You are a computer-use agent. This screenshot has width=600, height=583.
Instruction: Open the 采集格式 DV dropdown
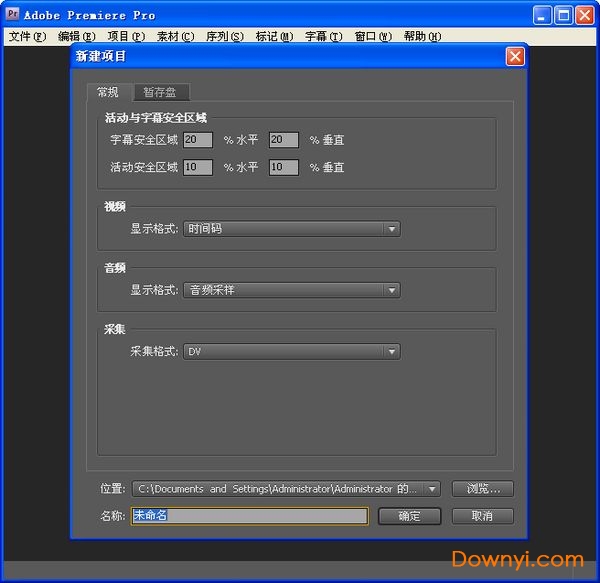(292, 352)
